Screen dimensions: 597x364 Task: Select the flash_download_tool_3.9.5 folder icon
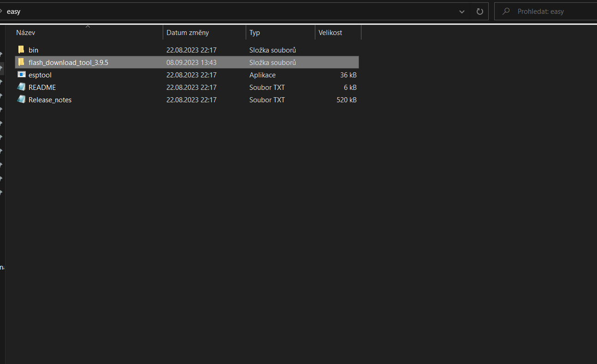(x=21, y=62)
